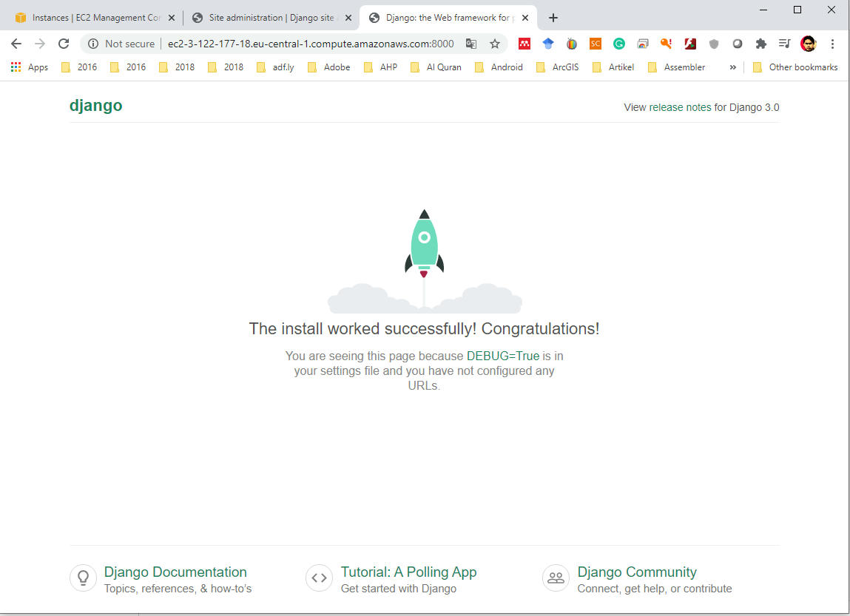Image resolution: width=850 pixels, height=616 pixels.
Task: Open the Android bookmark folder
Action: coord(499,67)
